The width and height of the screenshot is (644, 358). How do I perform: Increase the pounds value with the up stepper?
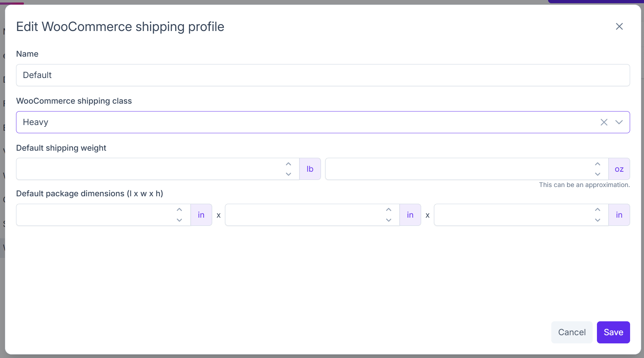(288, 164)
